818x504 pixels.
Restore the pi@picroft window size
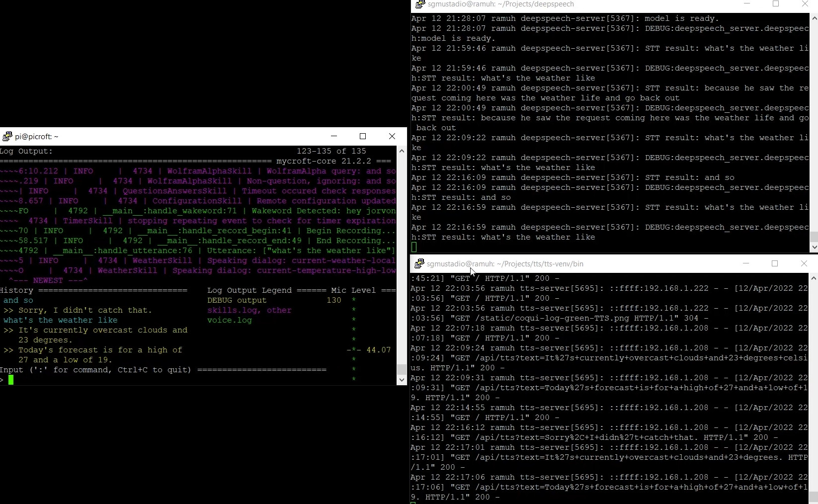pos(363,136)
